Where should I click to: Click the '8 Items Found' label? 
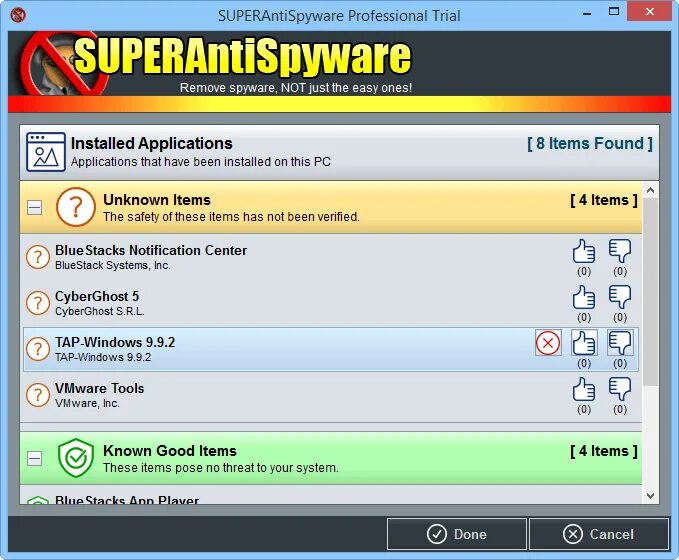[590, 143]
